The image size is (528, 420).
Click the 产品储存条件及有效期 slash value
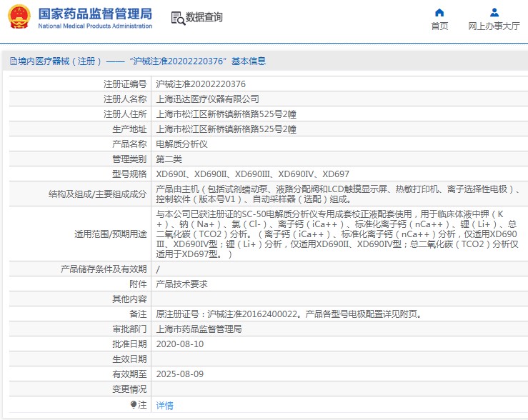158,269
